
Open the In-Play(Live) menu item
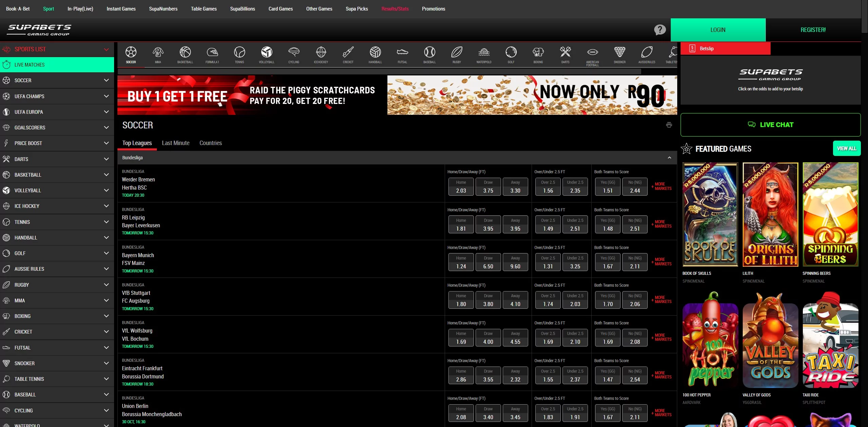click(80, 9)
